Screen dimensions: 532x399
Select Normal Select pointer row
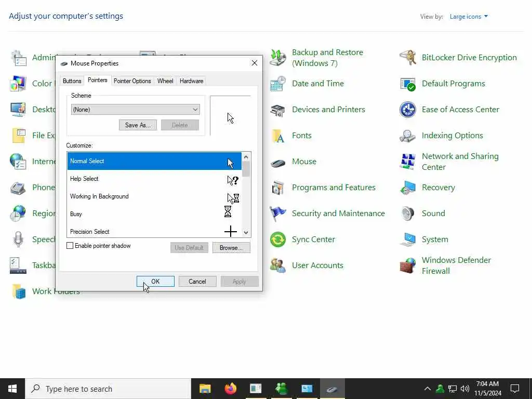pos(154,161)
